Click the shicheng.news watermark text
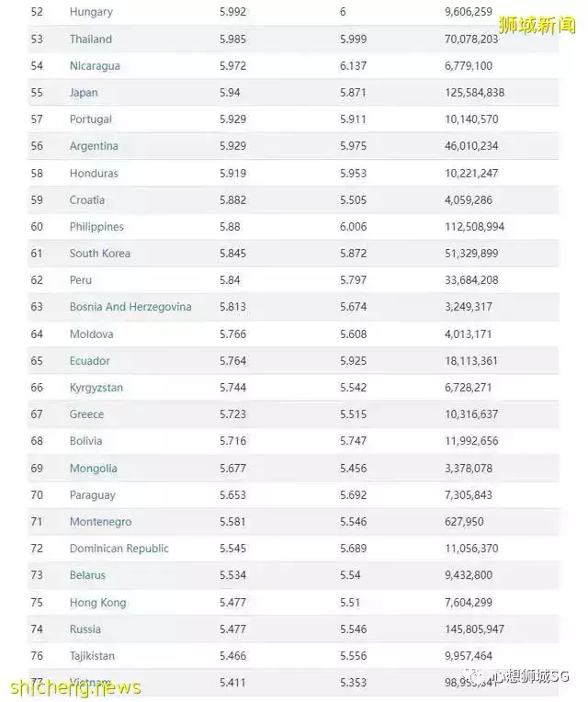This screenshot has width=588, height=702. [x=72, y=687]
